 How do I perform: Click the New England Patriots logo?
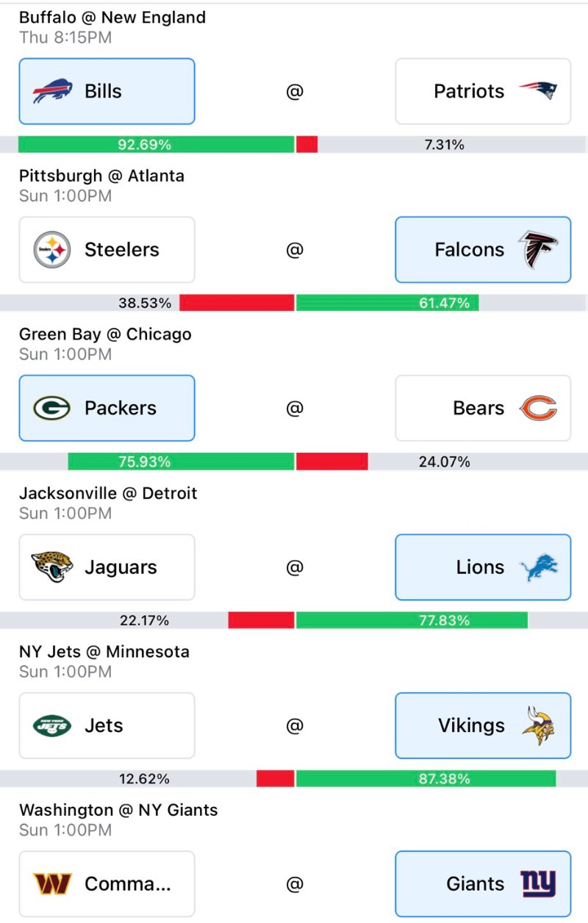click(538, 91)
